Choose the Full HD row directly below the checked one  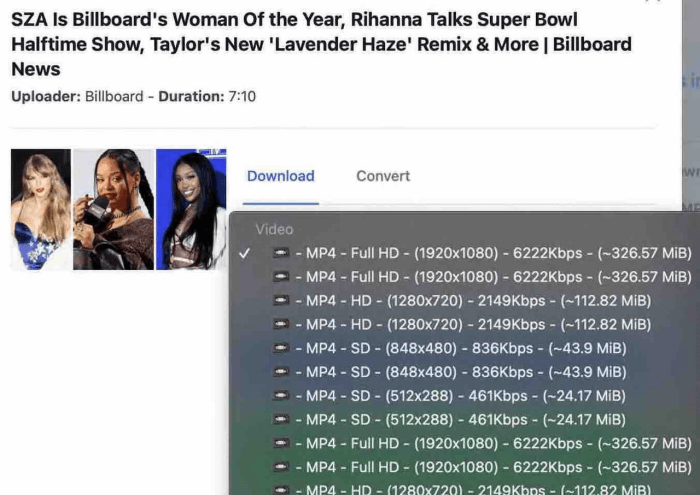(464, 277)
